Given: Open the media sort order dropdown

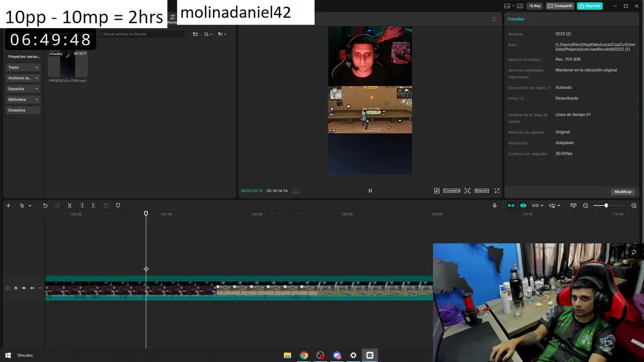Looking at the screenshot, I should 208,34.
